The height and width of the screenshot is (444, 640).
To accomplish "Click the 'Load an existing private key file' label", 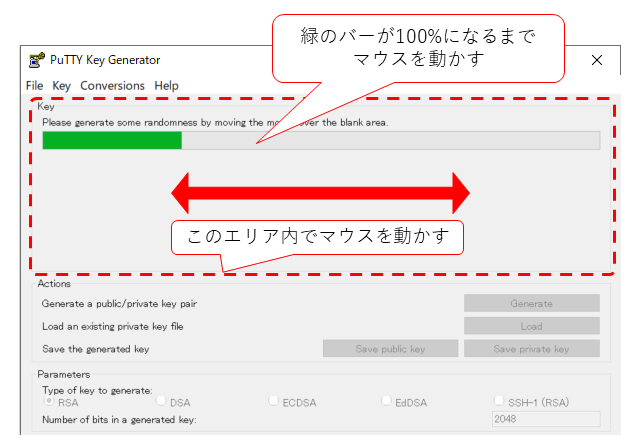I will click(x=113, y=326).
